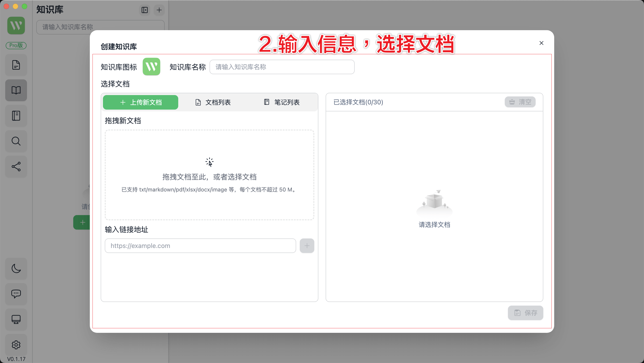Click the pointer icon in the drop zone
This screenshot has width=644, height=363.
pyautogui.click(x=210, y=162)
